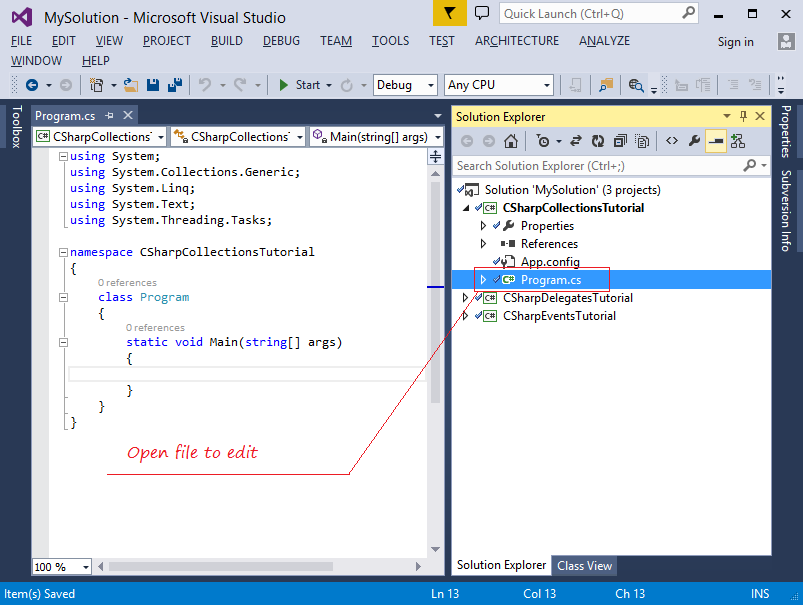The height and width of the screenshot is (605, 803).
Task: Click the editor vertical scrollbar thumb
Action: coord(435,292)
